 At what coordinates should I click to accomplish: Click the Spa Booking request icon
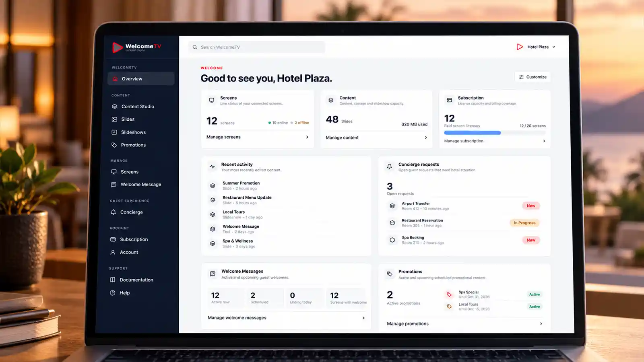(x=392, y=240)
